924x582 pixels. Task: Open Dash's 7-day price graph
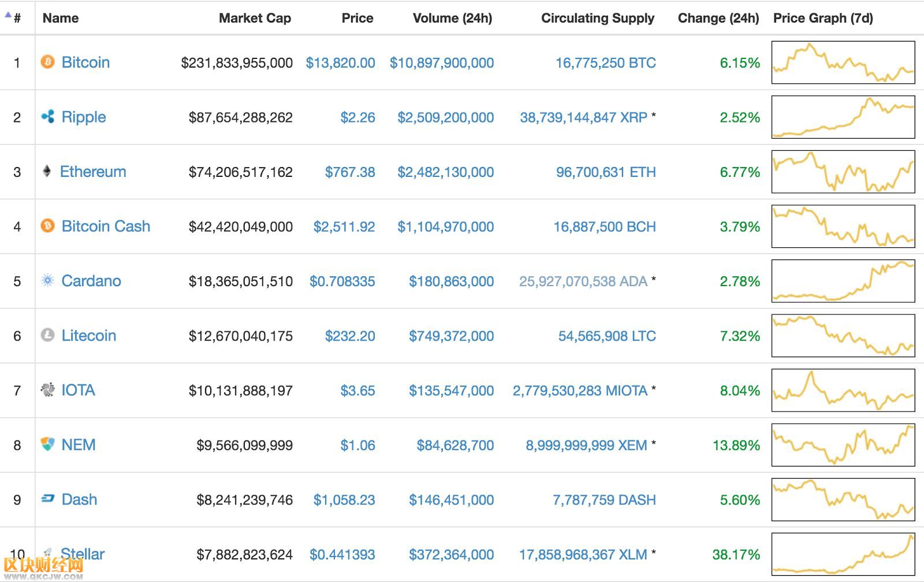click(x=843, y=499)
